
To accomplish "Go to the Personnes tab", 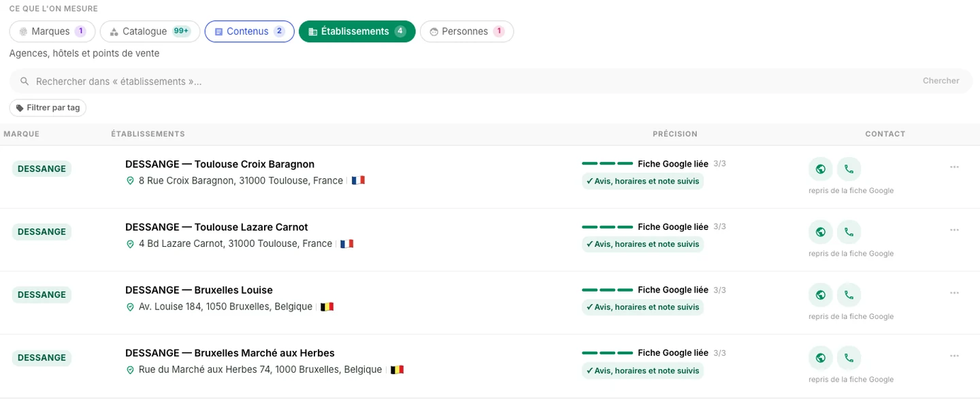I will click(x=467, y=31).
